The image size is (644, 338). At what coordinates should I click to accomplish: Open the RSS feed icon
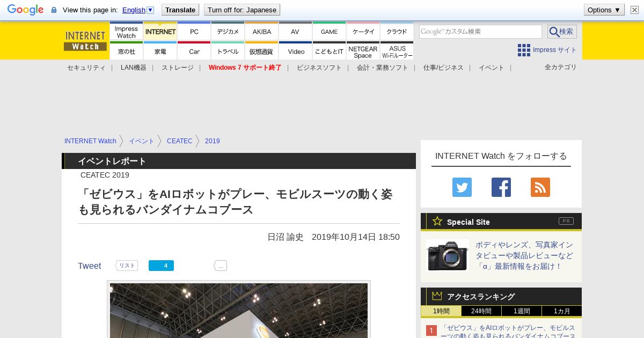[540, 187]
